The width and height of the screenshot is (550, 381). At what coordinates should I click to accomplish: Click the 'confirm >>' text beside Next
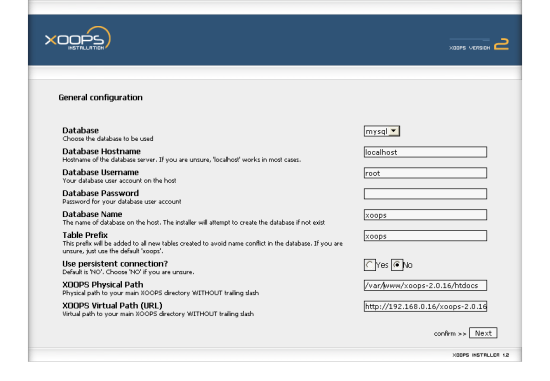(x=450, y=334)
